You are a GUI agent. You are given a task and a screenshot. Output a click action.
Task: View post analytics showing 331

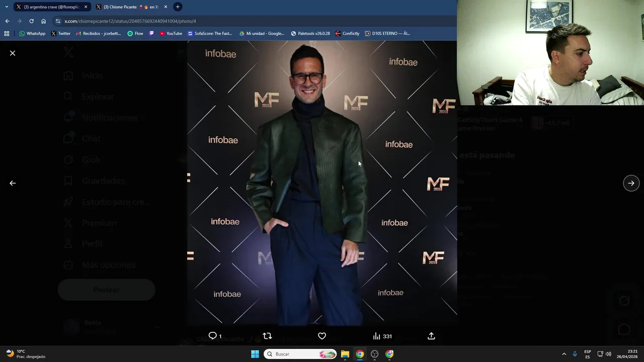click(382, 336)
